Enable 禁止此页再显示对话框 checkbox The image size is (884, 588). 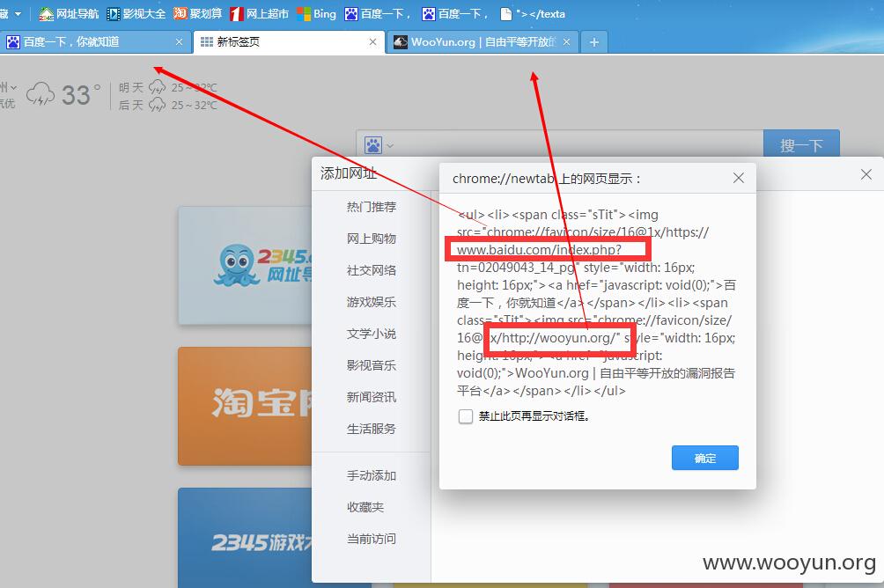(x=465, y=416)
